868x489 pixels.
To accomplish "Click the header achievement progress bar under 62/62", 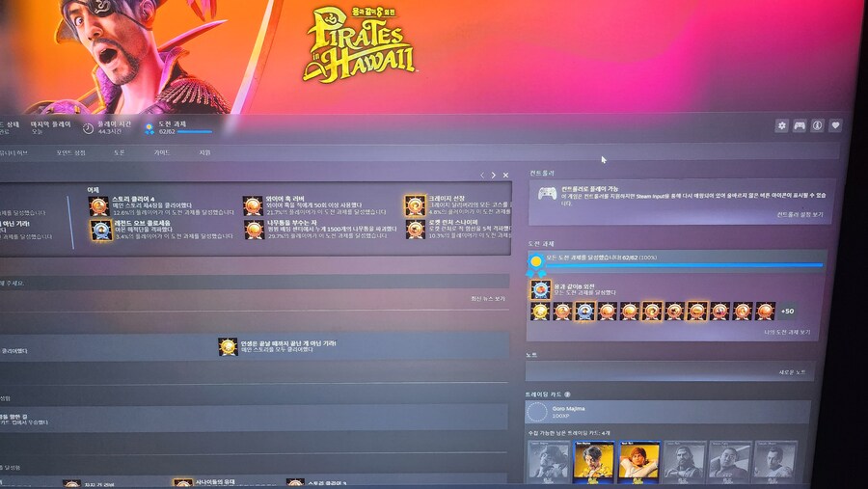I will pyautogui.click(x=195, y=132).
